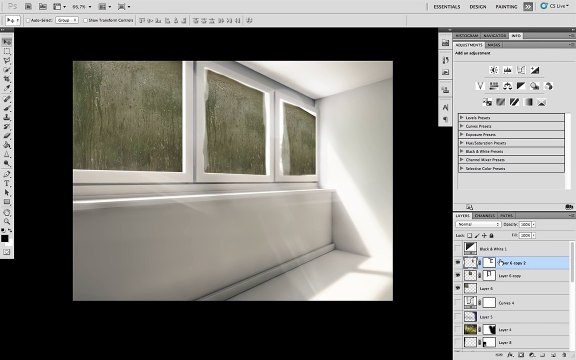Switch to the Design workspace
Viewport: 576px width, 360px height.
coord(478,7)
